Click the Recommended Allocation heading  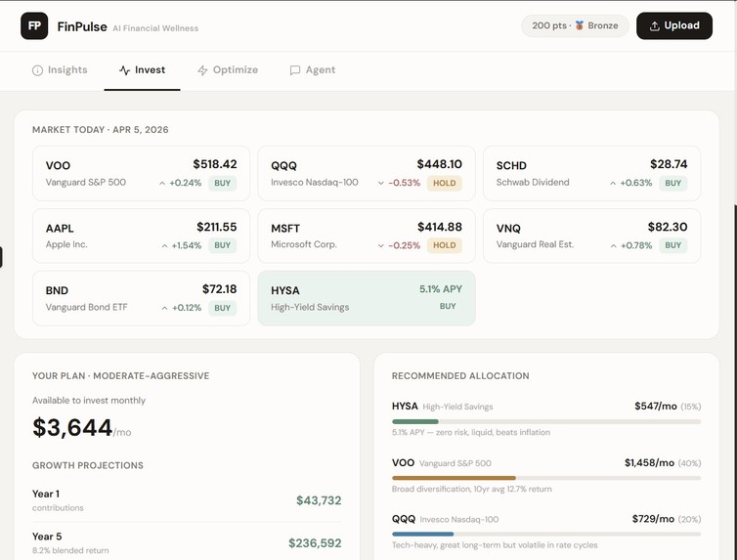[x=460, y=376]
